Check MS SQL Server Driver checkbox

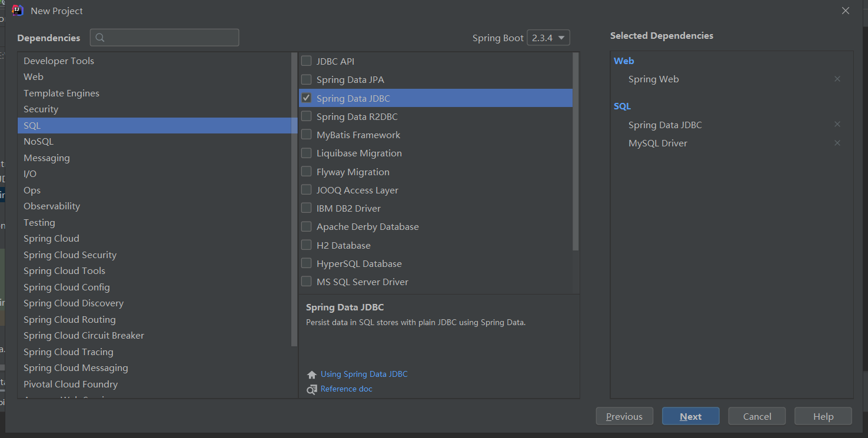(307, 282)
